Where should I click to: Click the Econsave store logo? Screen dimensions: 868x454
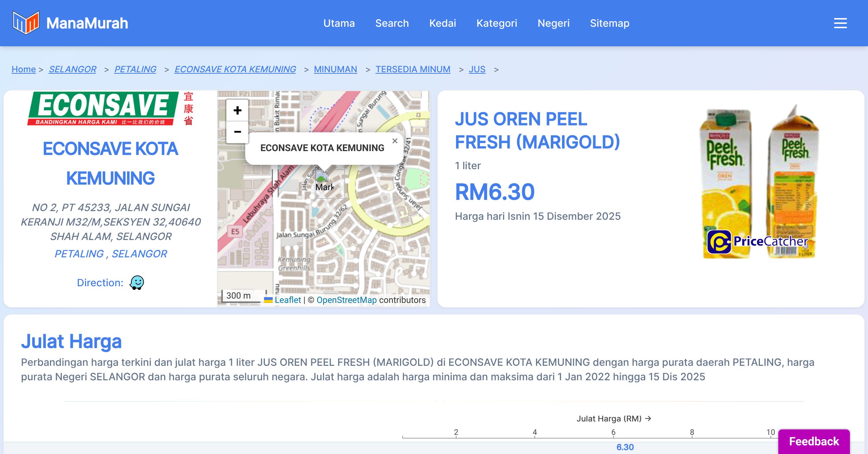click(110, 108)
